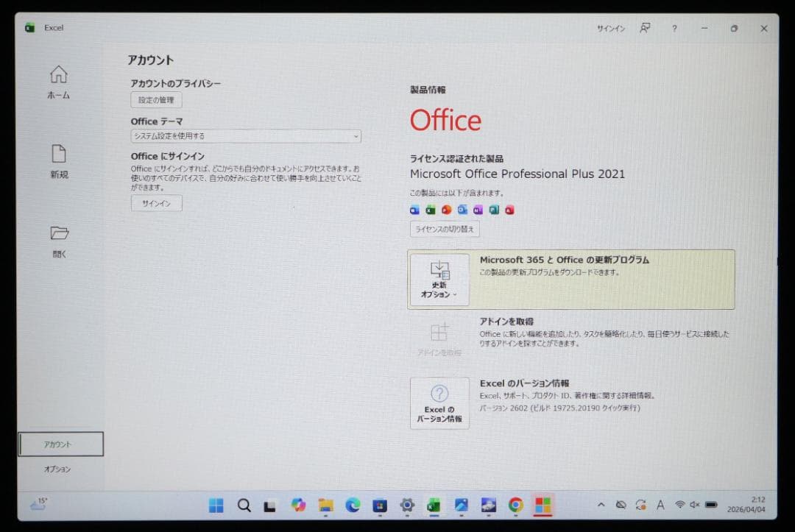Viewport: 795px width, 532px height.
Task: Click 設定の管理 under account privacy
Action: click(x=156, y=100)
